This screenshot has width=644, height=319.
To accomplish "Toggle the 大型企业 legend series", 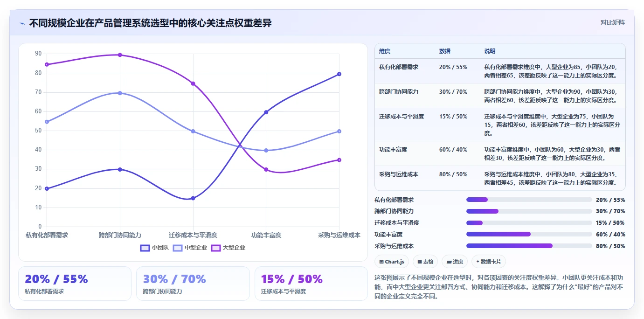I will 229,248.
